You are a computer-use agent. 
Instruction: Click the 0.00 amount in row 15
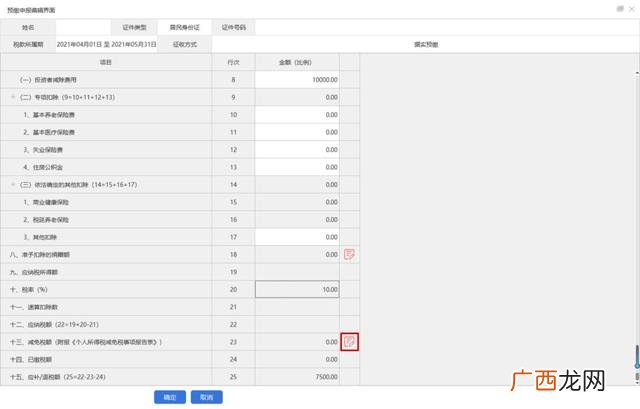coord(331,202)
